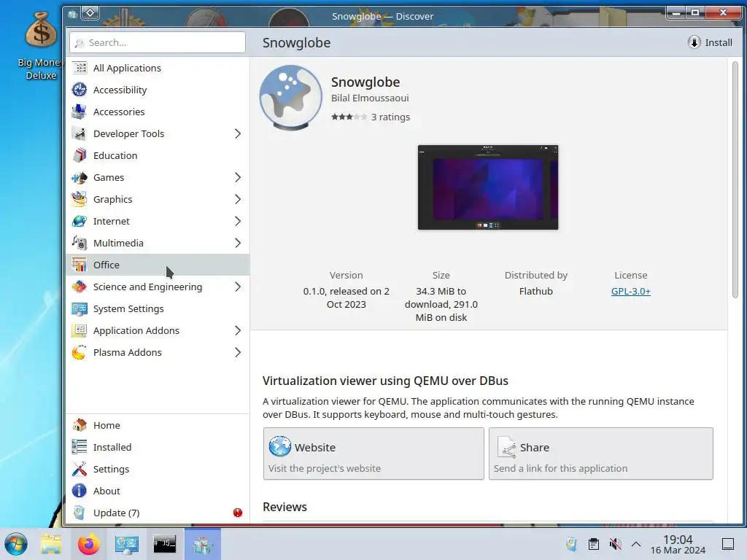Image resolution: width=747 pixels, height=560 pixels.
Task: Open the terminal from the taskbar
Action: coord(164,544)
